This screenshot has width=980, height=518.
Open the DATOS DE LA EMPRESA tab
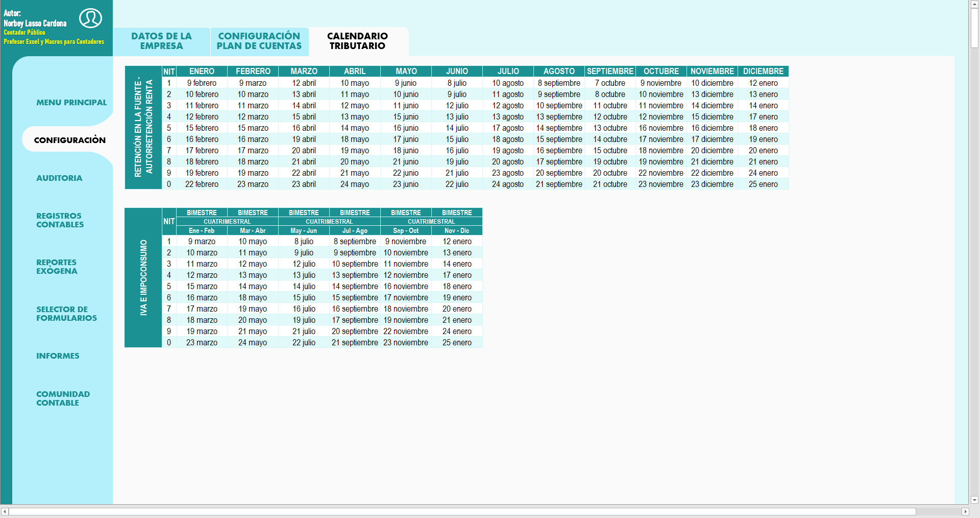click(161, 41)
